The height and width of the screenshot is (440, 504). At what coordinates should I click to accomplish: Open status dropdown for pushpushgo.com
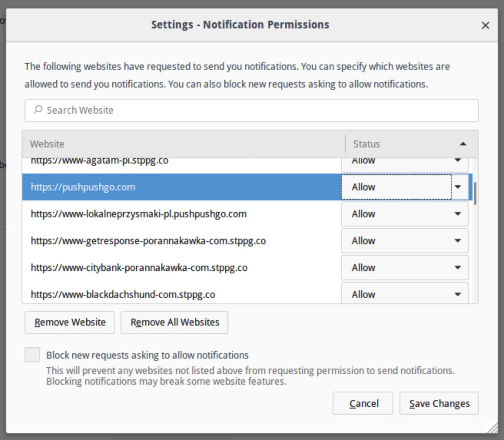click(405, 187)
